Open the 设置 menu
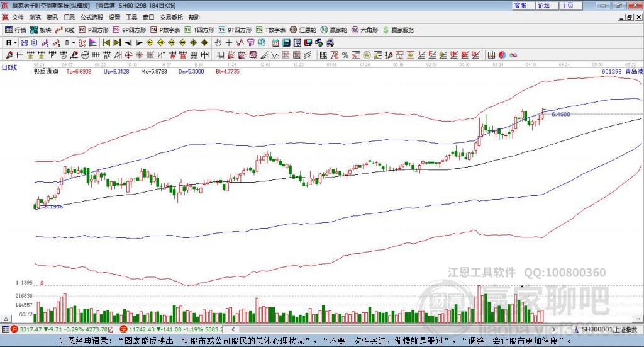The width and height of the screenshot is (644, 347). [x=114, y=17]
